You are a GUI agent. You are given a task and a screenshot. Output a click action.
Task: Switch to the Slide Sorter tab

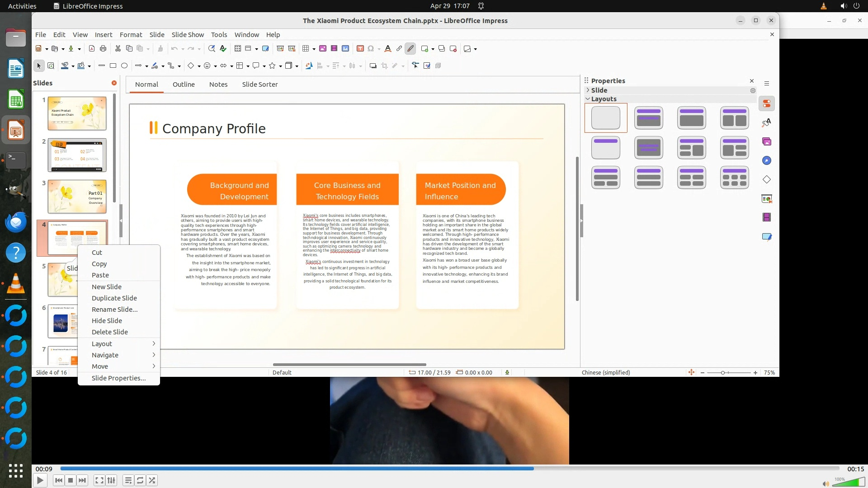(x=259, y=84)
